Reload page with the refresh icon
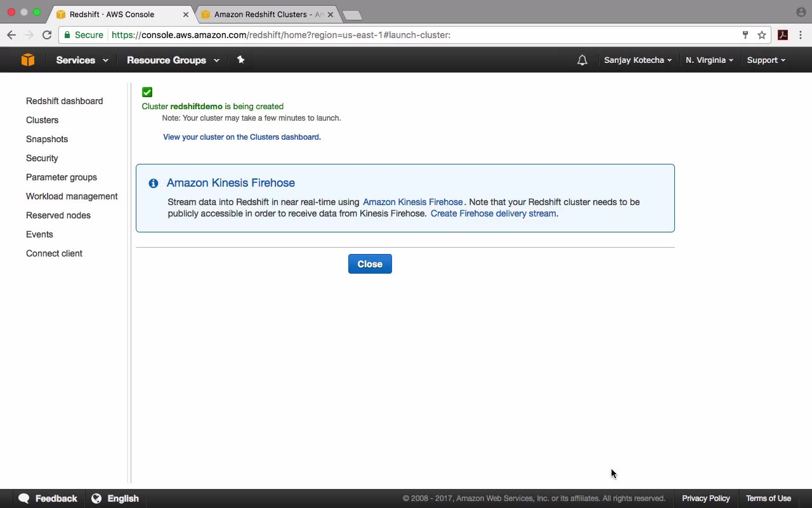Viewport: 812px width, 508px height. click(47, 35)
